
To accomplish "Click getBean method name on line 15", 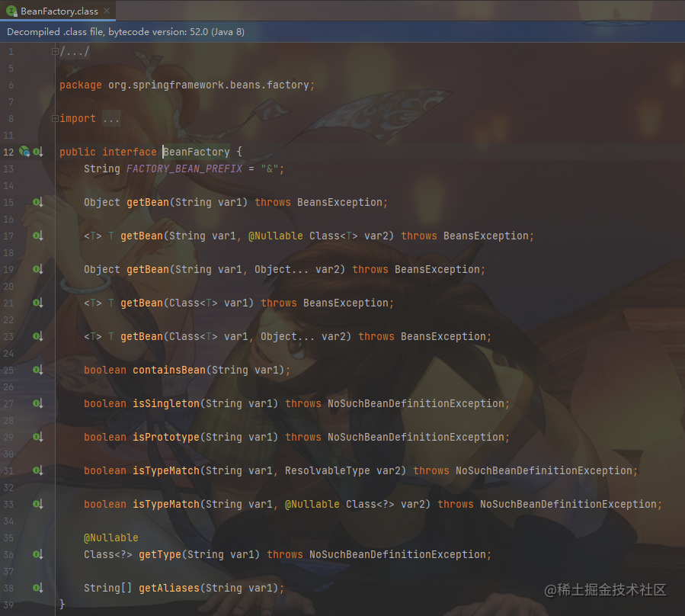I will pos(148,203).
